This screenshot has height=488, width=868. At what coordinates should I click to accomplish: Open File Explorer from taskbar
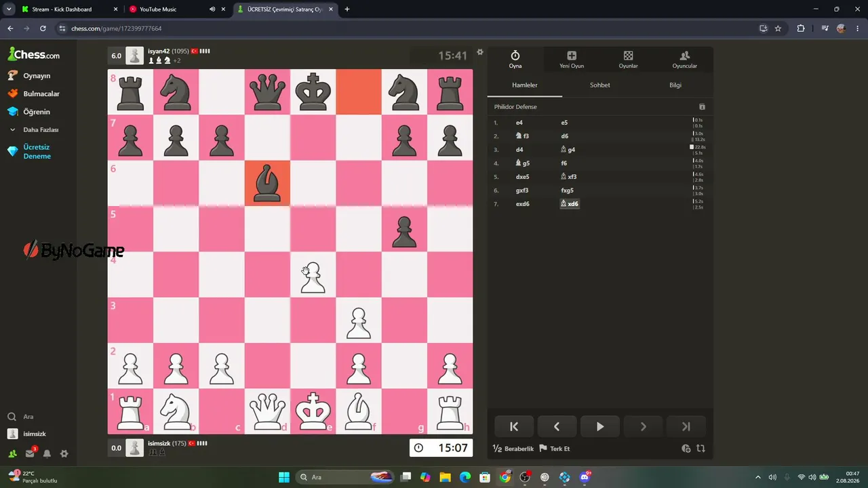point(446,477)
